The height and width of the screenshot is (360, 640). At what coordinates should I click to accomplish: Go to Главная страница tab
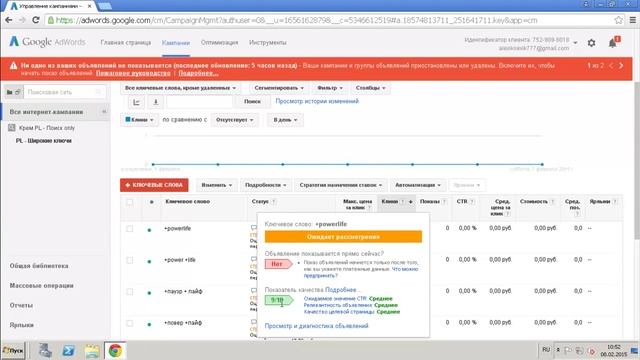(126, 42)
